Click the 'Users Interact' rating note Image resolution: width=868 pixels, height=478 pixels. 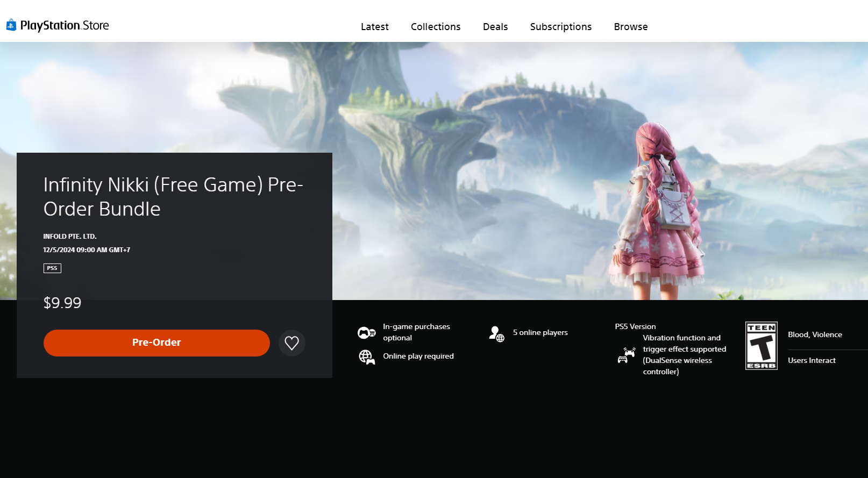click(x=812, y=361)
